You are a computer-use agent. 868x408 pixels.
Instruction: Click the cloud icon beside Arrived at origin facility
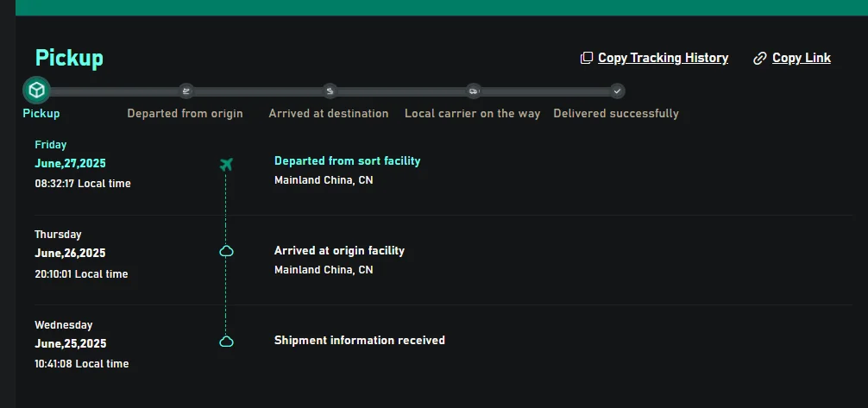tap(226, 251)
